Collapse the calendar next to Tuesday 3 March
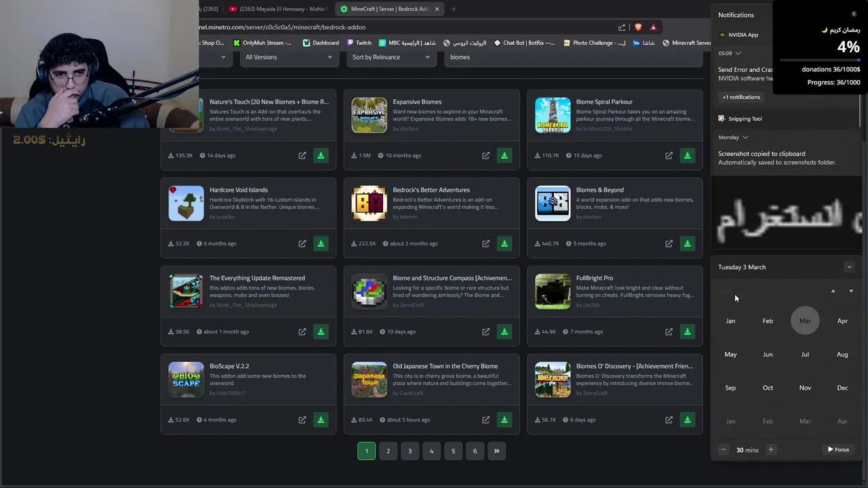 pyautogui.click(x=849, y=267)
